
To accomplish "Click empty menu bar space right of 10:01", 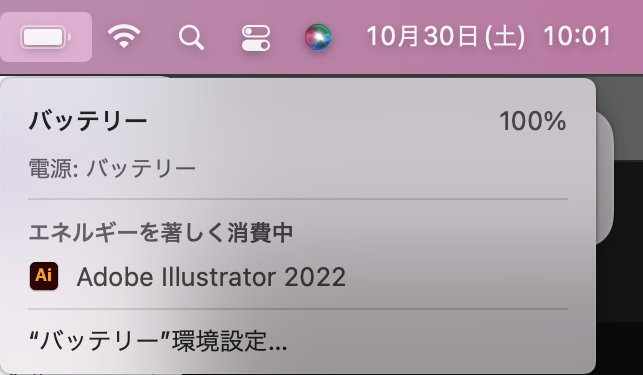I will click(x=627, y=37).
